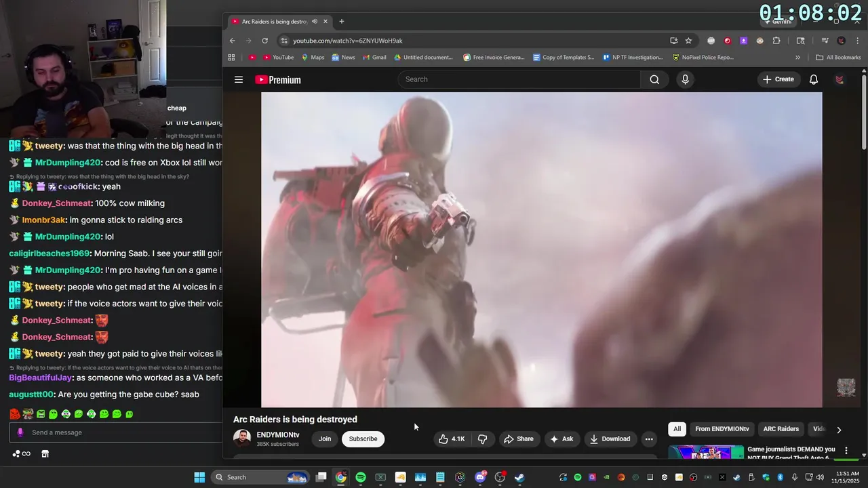Open options for the GTA 6 suggested video
Image resolution: width=868 pixels, height=488 pixels.
tap(846, 450)
